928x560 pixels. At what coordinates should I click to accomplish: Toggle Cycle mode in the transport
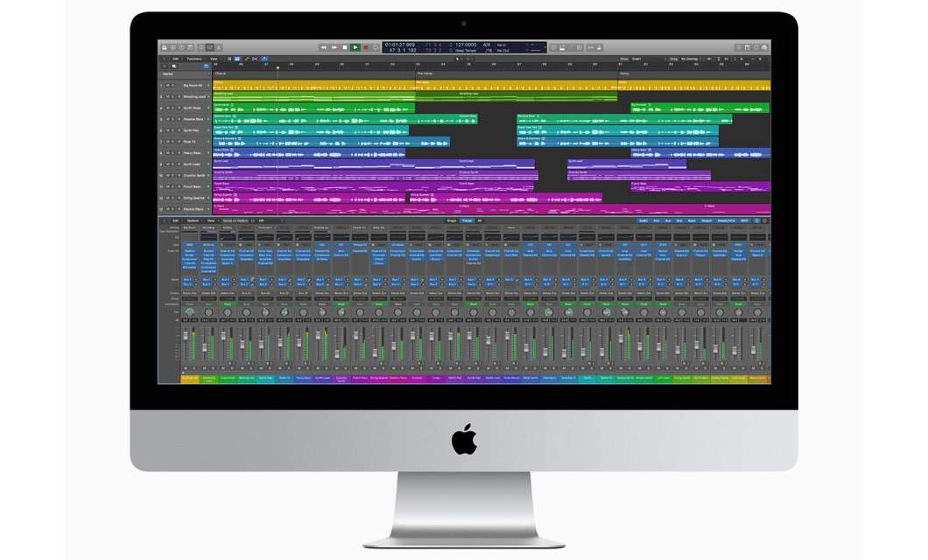[376, 47]
